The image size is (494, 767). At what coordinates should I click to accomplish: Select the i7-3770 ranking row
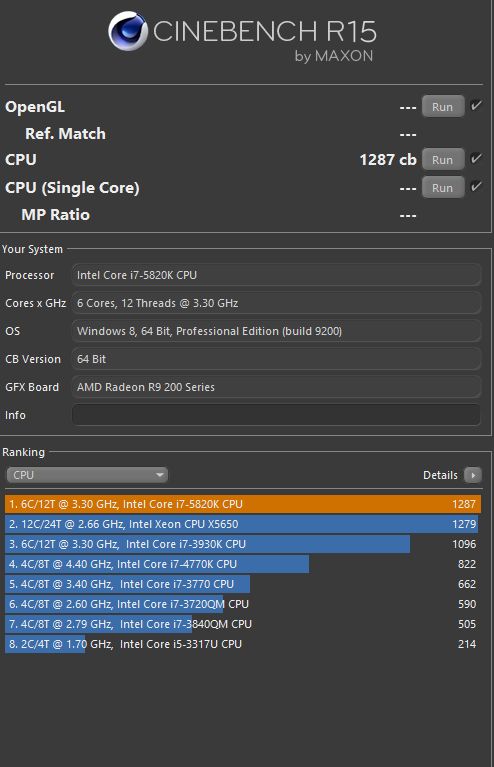pos(243,584)
